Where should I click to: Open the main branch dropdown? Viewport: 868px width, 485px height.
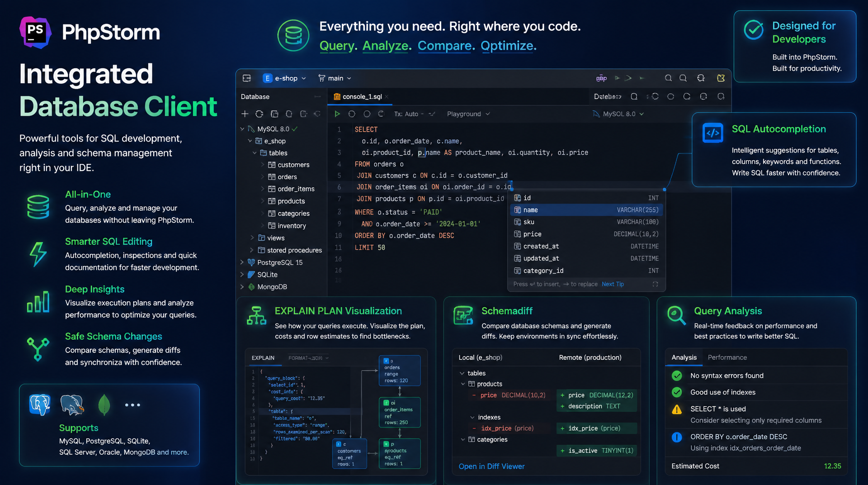pos(335,78)
